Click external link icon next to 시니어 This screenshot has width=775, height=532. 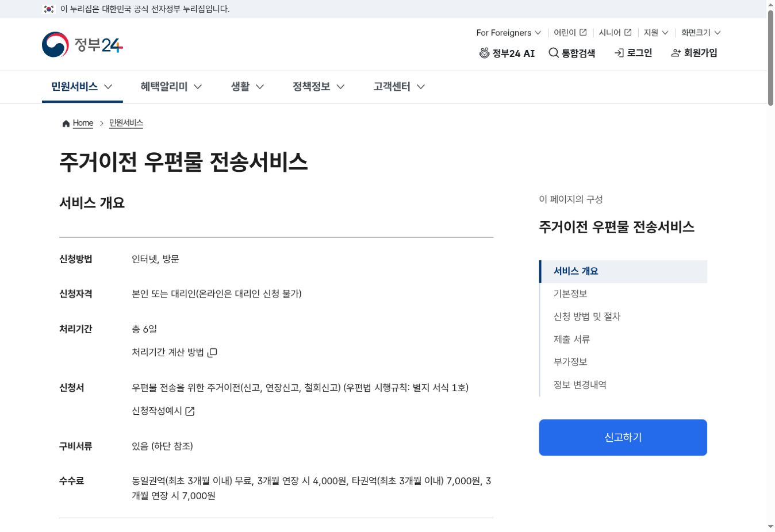628,32
